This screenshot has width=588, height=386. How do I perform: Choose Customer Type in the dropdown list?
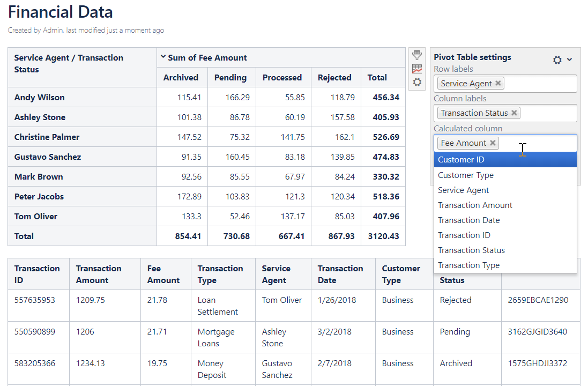click(466, 175)
